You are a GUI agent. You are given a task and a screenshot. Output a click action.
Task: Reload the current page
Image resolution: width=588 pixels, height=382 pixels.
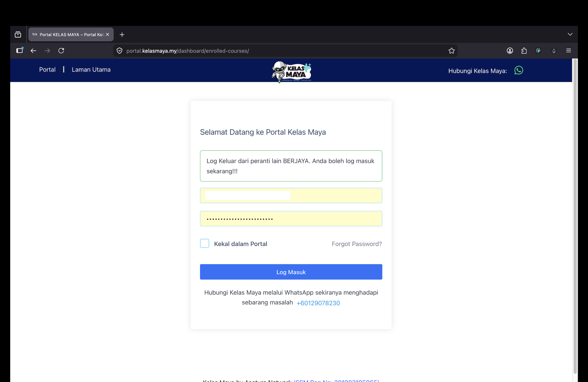(x=61, y=50)
